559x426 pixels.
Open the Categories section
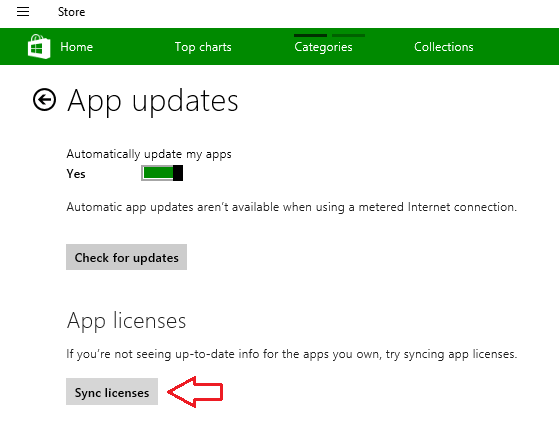(x=323, y=47)
